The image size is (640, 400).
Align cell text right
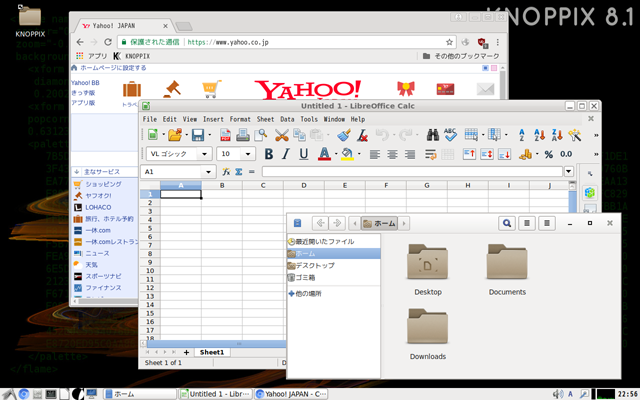pyautogui.click(x=410, y=154)
